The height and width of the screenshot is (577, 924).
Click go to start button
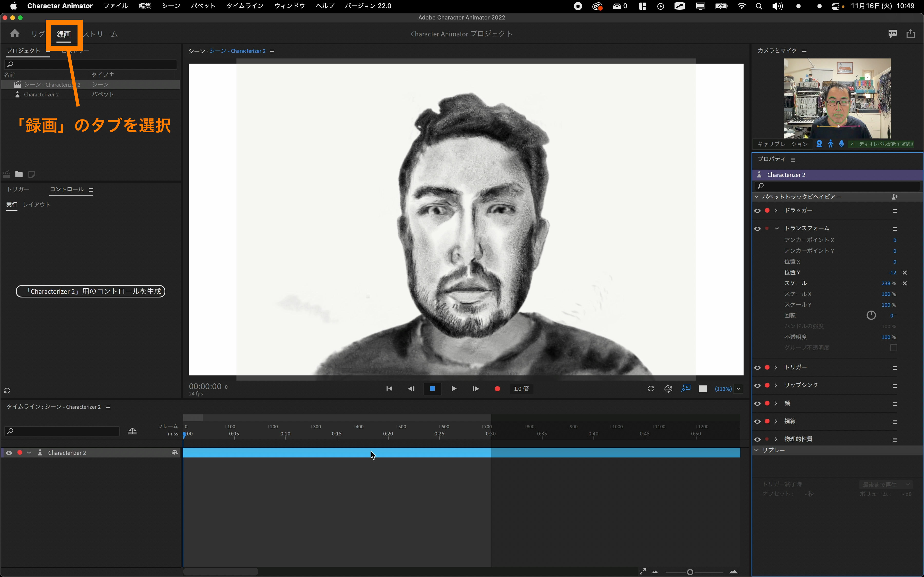tap(389, 389)
